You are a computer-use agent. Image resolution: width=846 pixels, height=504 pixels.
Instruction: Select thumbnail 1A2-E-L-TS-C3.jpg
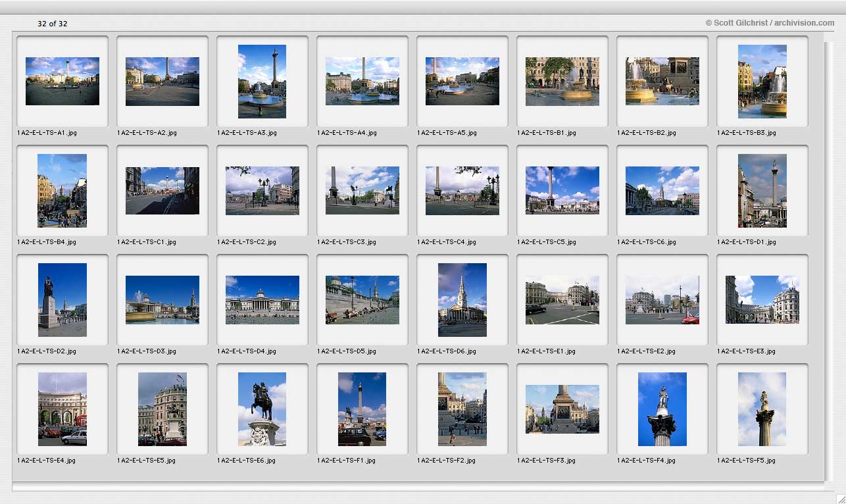coord(362,190)
